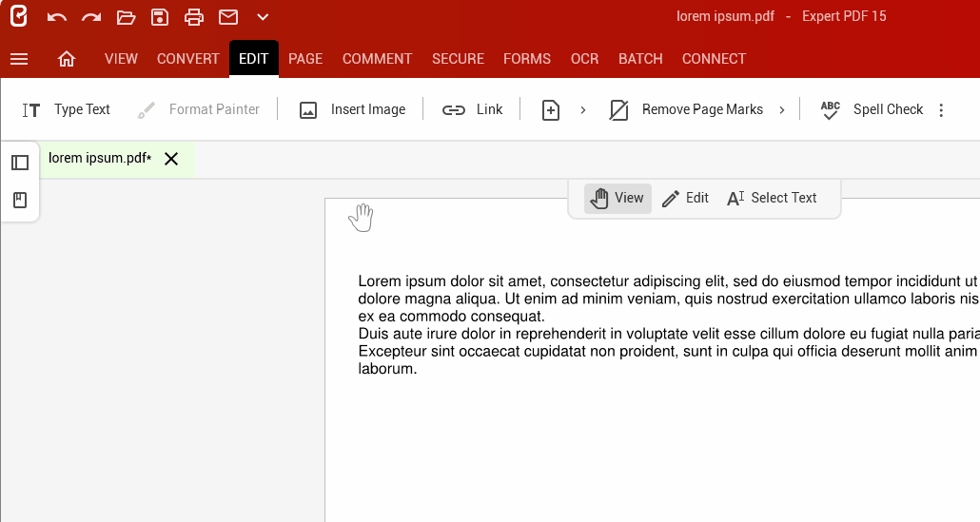Switch to the OCR tab
This screenshot has height=522, width=980.
coord(584,59)
